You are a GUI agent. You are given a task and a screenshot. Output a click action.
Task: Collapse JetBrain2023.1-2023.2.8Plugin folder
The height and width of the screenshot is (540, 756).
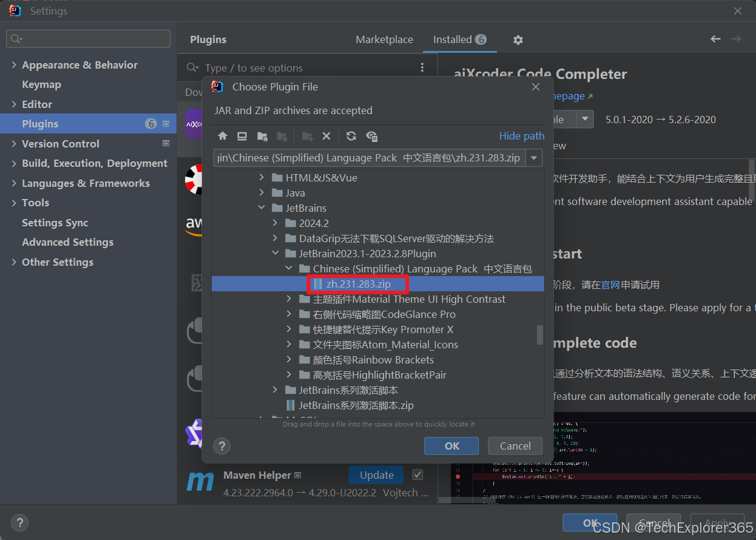(x=275, y=254)
